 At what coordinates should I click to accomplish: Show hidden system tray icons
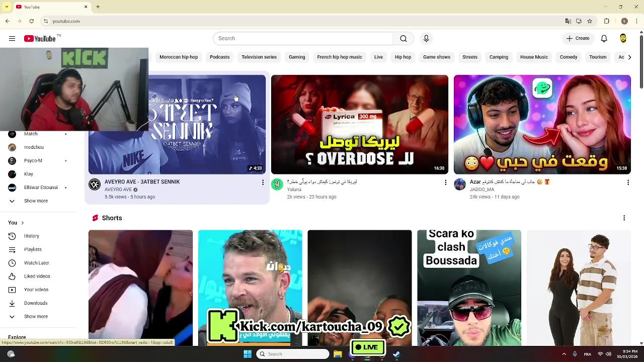tap(564, 354)
